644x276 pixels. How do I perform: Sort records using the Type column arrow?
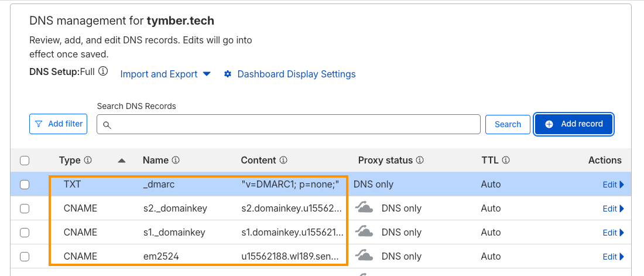click(x=122, y=161)
